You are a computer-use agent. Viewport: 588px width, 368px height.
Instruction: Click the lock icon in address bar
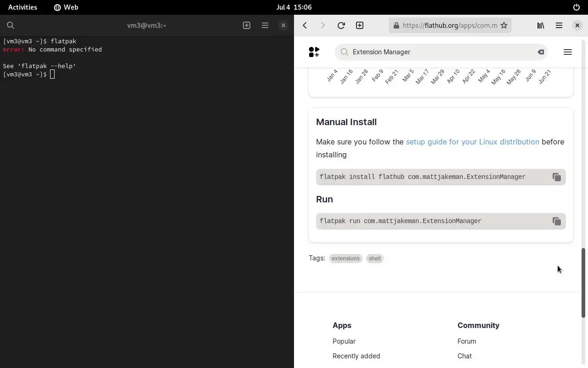(x=396, y=25)
